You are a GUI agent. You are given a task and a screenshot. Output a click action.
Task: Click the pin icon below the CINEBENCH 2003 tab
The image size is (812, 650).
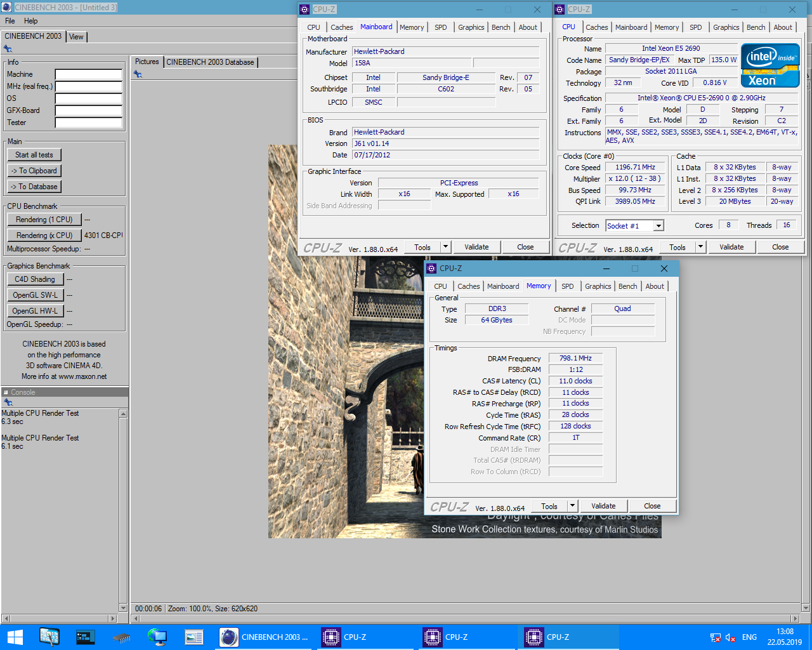click(8, 48)
